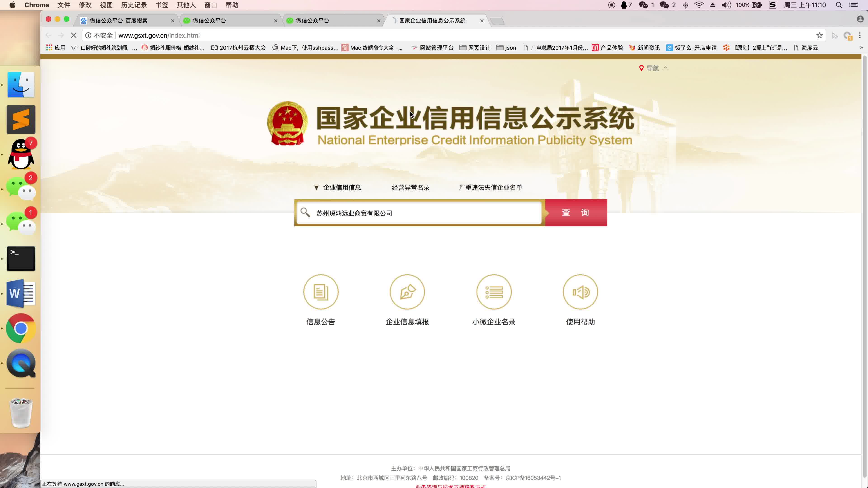Open the 产品体验 bookmark

pos(608,47)
